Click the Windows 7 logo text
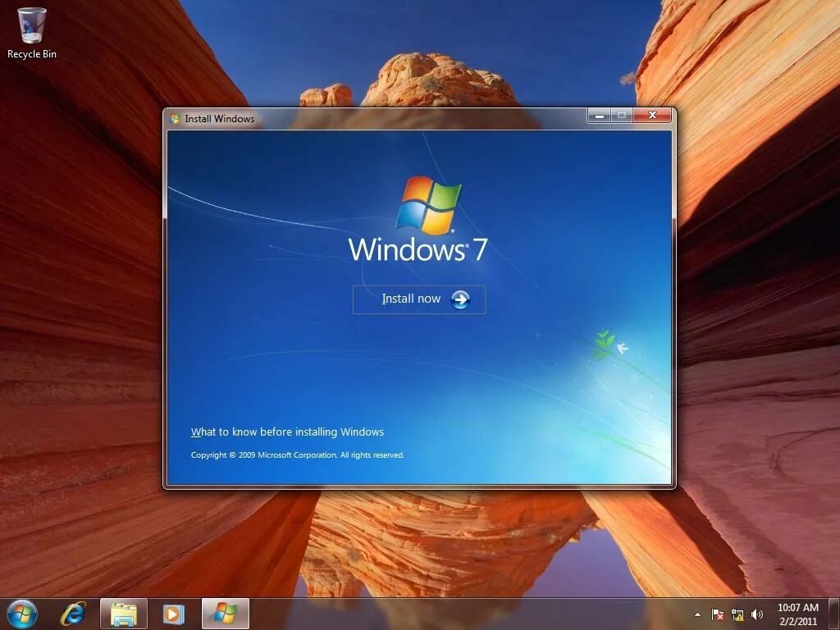The image size is (840, 630). point(418,249)
